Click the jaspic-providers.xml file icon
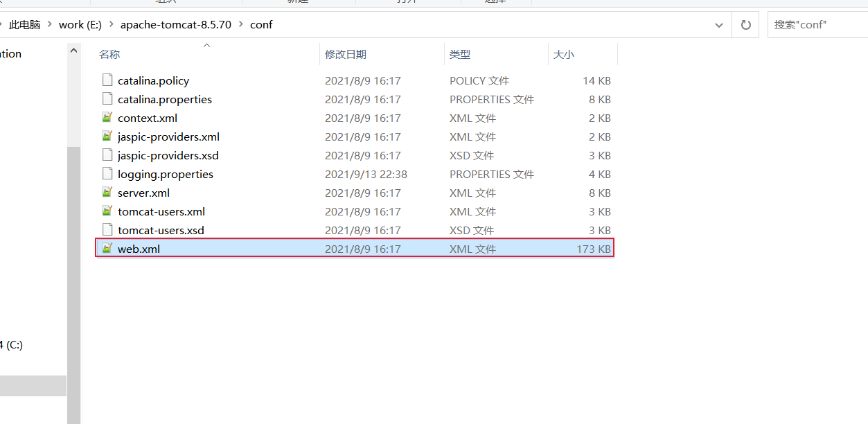This screenshot has height=424, width=868. 107,136
